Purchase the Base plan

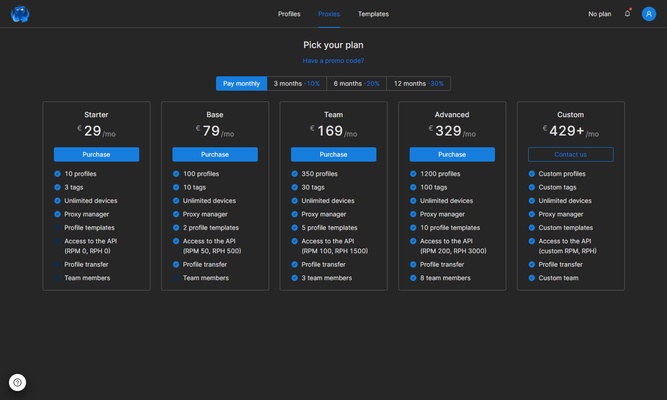215,154
